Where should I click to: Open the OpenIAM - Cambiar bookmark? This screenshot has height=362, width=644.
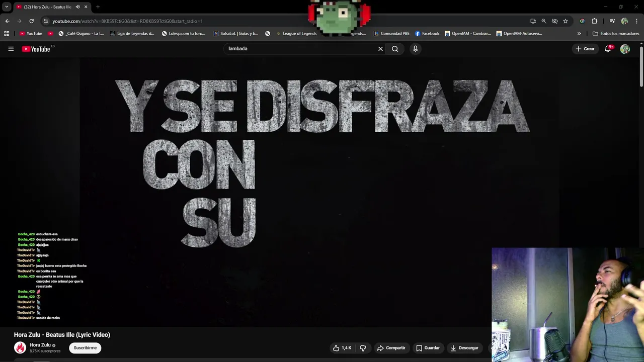467,34
